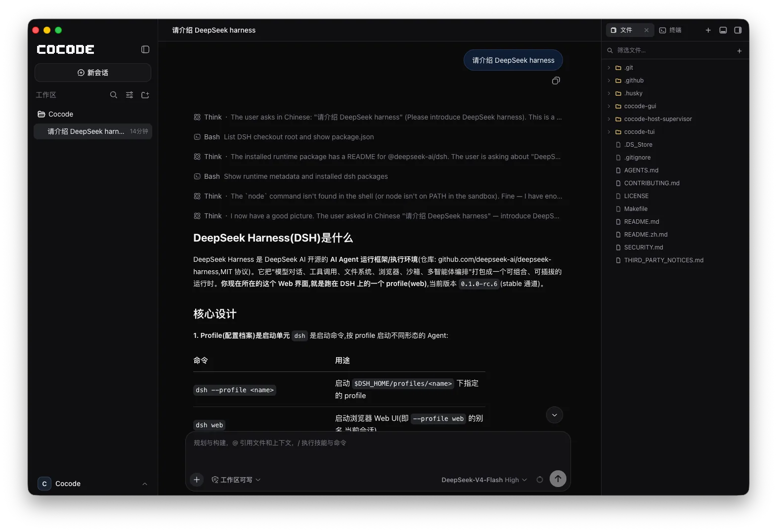Viewport: 777px width, 532px height.
Task: Open the workspace filter settings icon
Action: pyautogui.click(x=129, y=95)
